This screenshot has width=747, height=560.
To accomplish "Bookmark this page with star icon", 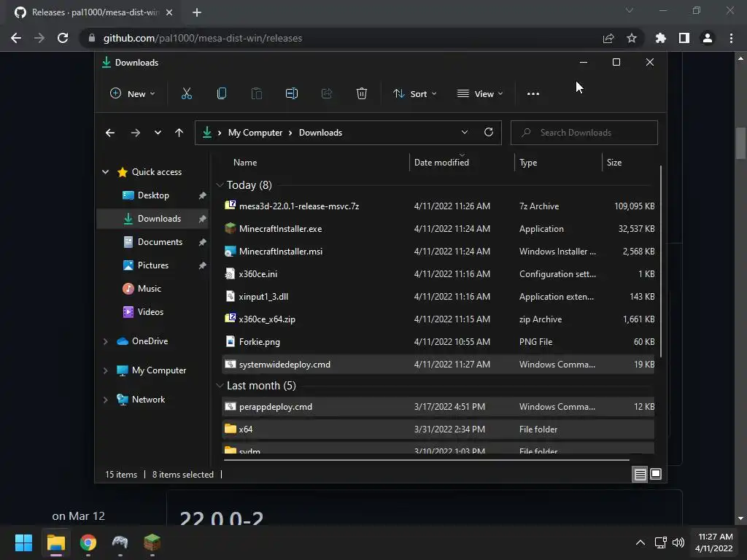I will (632, 38).
